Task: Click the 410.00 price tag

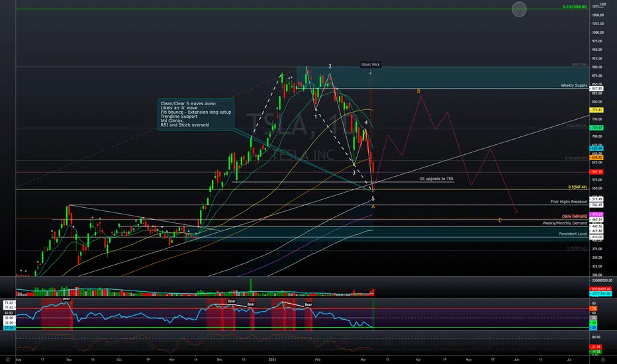Action: coord(596,238)
